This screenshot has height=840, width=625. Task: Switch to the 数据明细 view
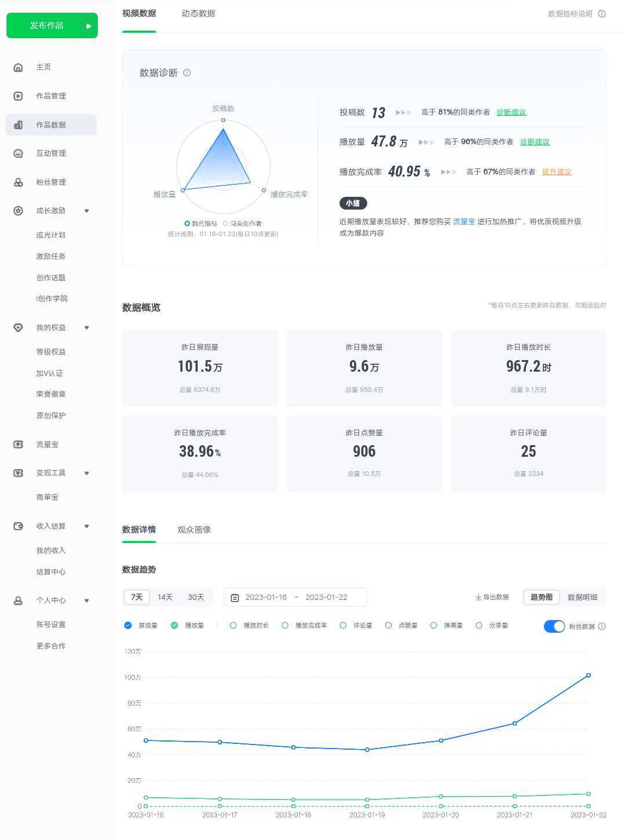(x=583, y=597)
